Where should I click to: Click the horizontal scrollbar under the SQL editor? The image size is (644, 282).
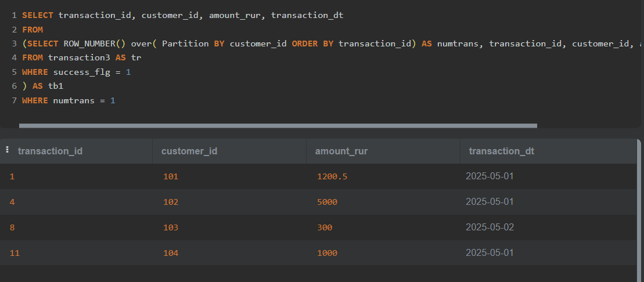278,125
